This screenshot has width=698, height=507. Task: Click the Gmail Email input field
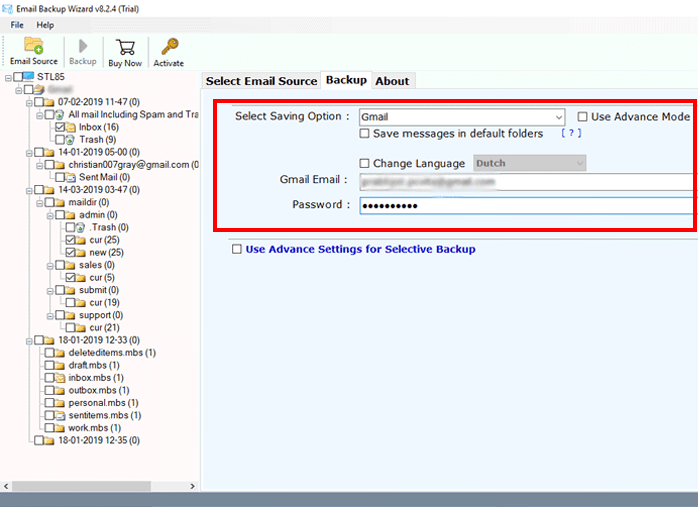click(527, 182)
